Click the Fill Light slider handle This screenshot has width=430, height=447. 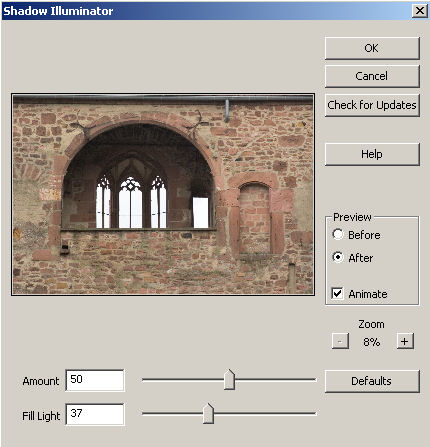pos(208,413)
